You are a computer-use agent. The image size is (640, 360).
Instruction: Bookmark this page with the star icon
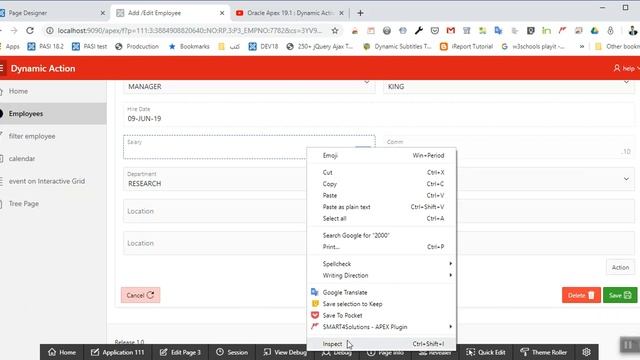(335, 31)
